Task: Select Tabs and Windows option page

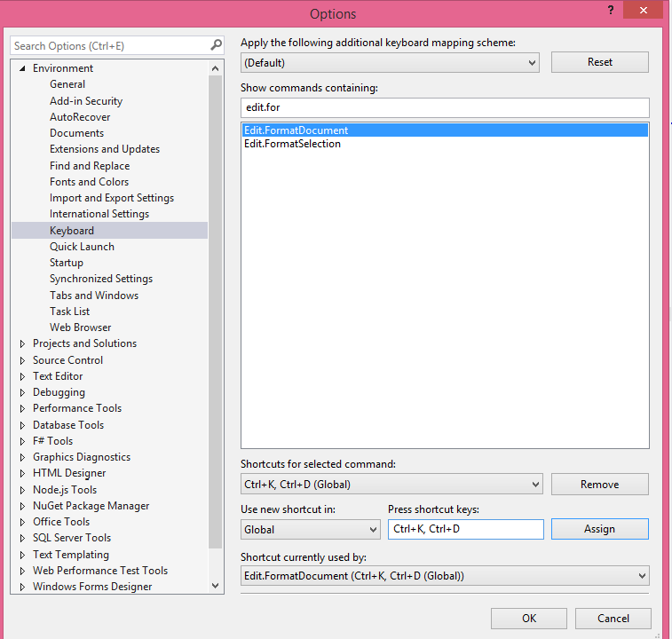Action: tap(94, 296)
